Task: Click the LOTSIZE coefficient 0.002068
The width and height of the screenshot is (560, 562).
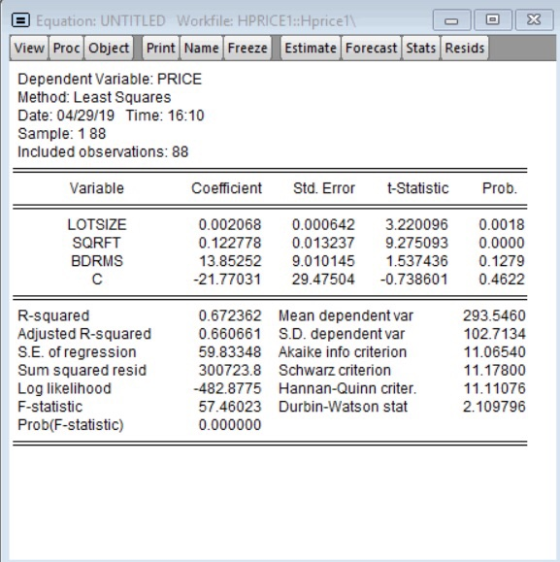Action: pos(230,225)
